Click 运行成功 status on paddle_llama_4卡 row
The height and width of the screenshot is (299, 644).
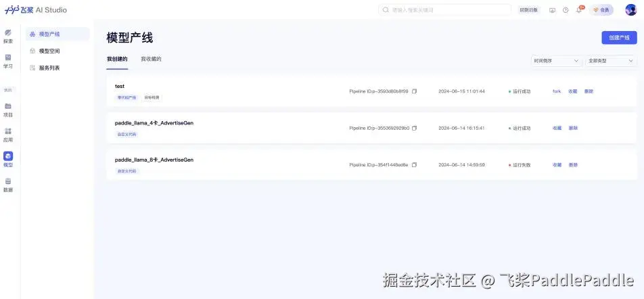tap(522, 128)
